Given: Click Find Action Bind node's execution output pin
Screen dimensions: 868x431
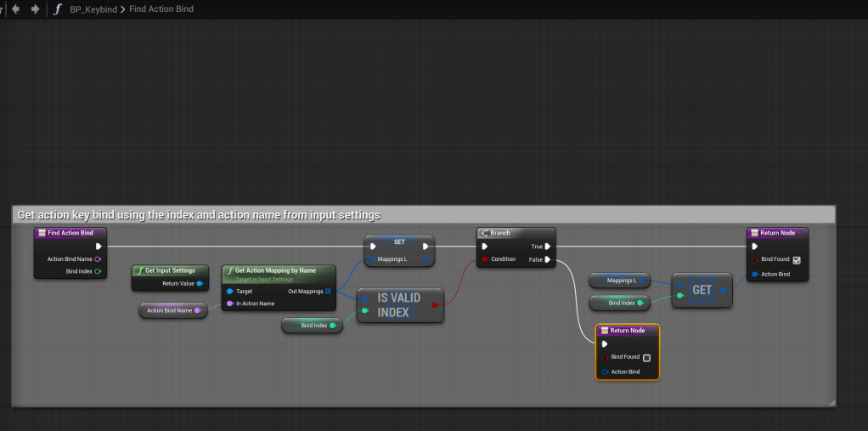Looking at the screenshot, I should [x=99, y=247].
